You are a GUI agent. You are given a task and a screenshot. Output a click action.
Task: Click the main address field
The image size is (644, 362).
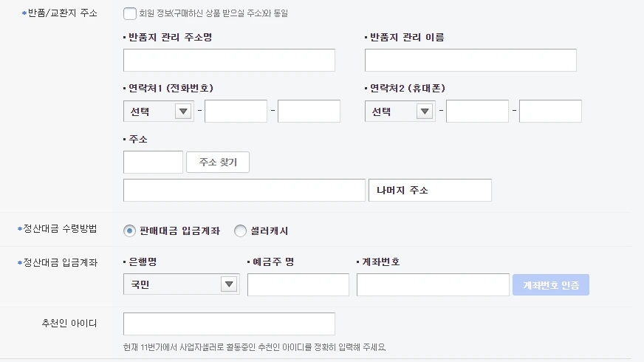[x=244, y=190]
